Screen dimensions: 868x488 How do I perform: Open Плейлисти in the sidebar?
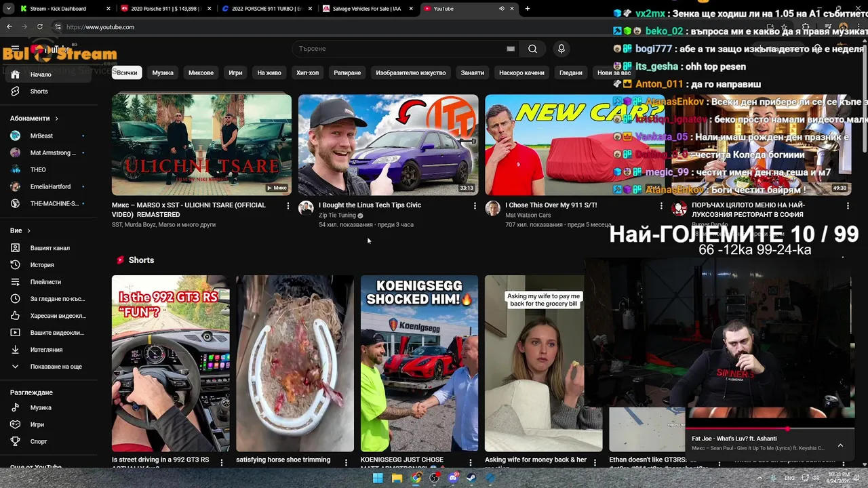click(46, 282)
